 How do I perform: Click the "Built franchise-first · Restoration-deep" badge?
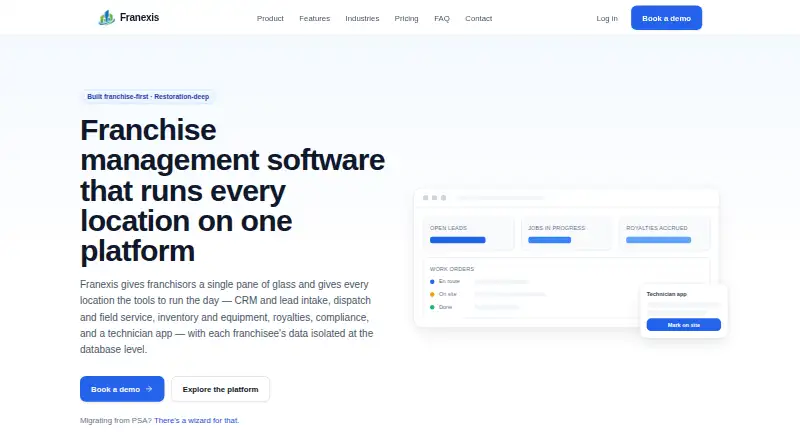[x=148, y=96]
